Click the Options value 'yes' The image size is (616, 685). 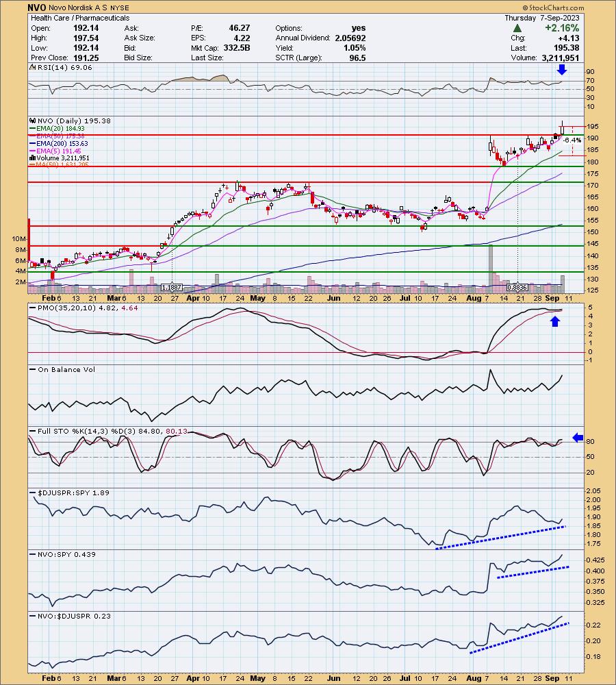[x=359, y=28]
